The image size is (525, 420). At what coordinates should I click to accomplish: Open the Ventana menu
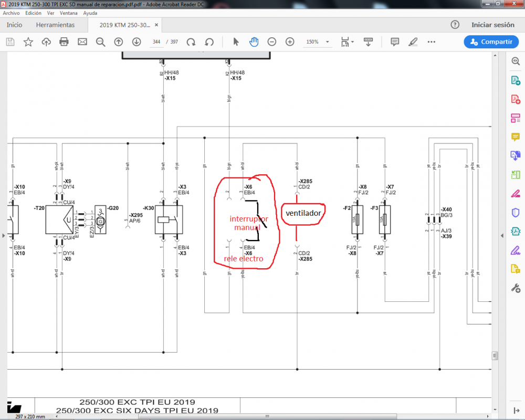pyautogui.click(x=69, y=13)
